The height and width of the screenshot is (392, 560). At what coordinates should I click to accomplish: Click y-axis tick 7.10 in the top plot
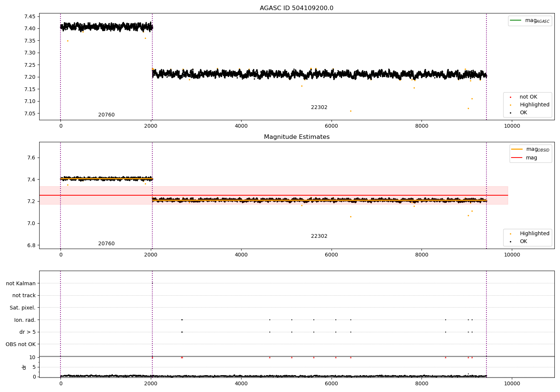(x=30, y=101)
